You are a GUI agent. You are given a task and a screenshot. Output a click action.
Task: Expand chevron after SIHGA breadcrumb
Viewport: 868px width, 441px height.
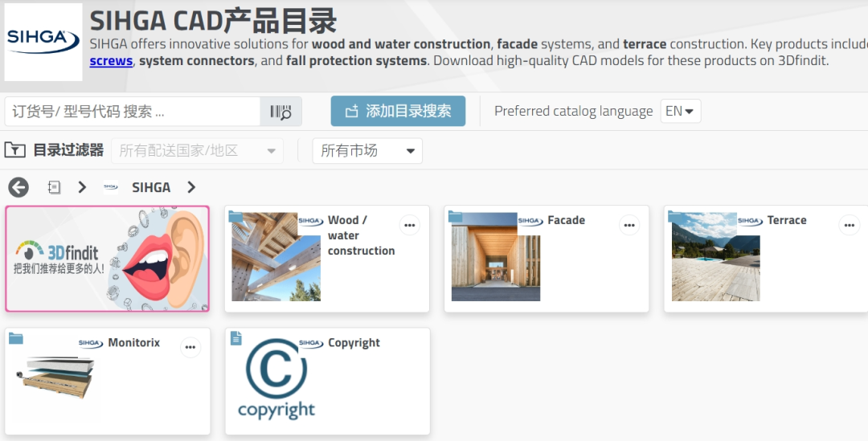tap(191, 187)
